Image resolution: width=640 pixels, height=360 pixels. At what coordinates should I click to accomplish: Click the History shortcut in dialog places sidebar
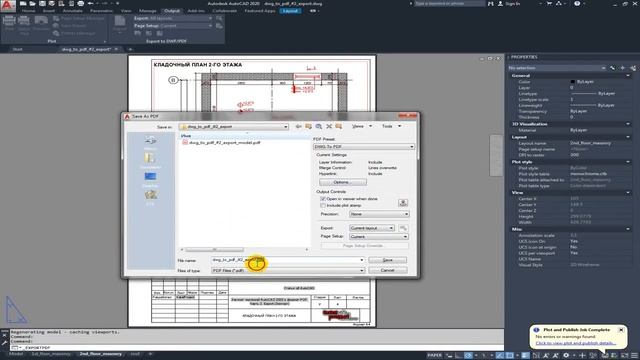[150, 142]
